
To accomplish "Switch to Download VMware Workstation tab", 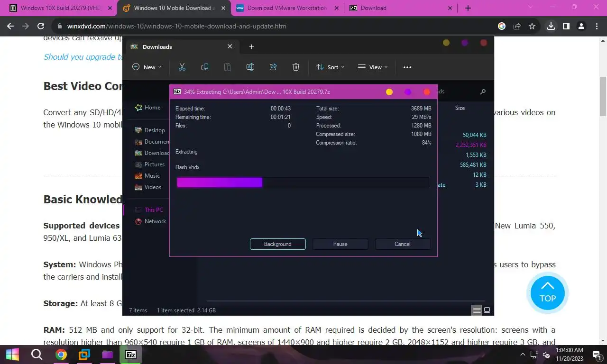I will (287, 8).
